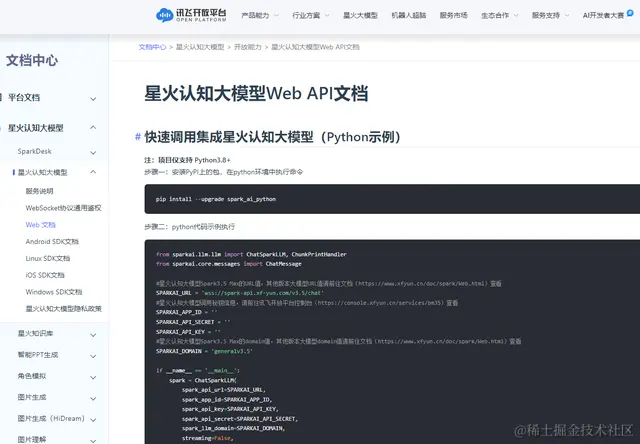Open Linux SDK文档 in the sidebar
This screenshot has width=640, height=444.
[x=48, y=258]
